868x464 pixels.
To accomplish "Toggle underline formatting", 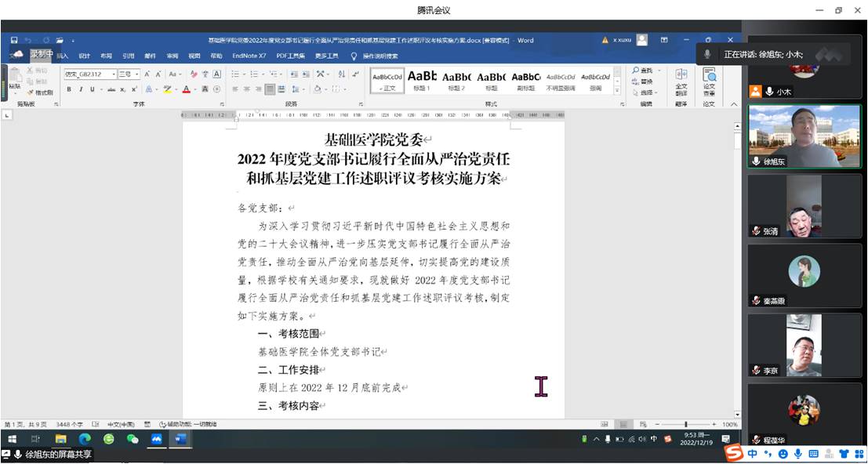I will (91, 89).
